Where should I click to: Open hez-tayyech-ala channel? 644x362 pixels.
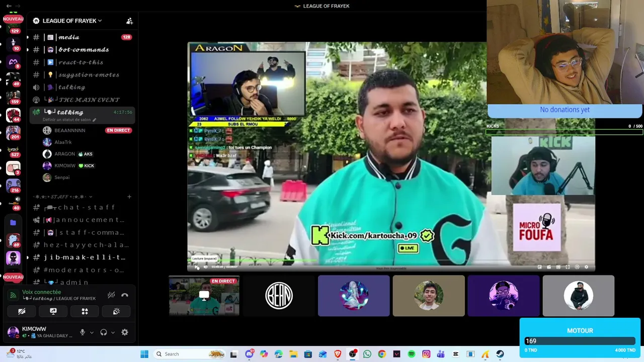[x=82, y=245]
